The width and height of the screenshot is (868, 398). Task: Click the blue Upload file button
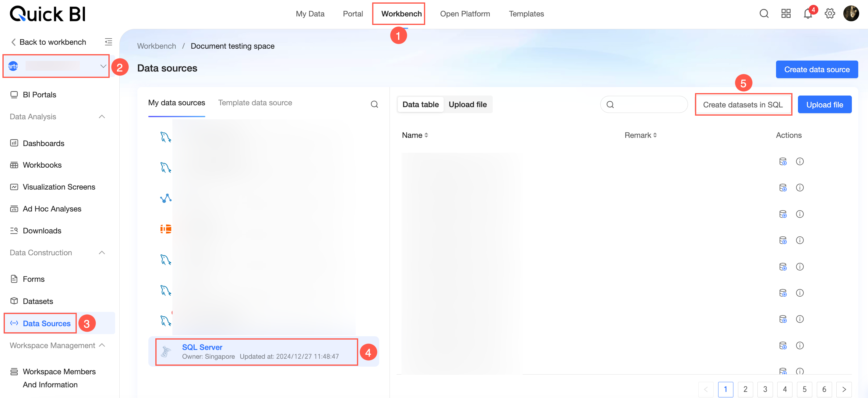click(x=824, y=105)
